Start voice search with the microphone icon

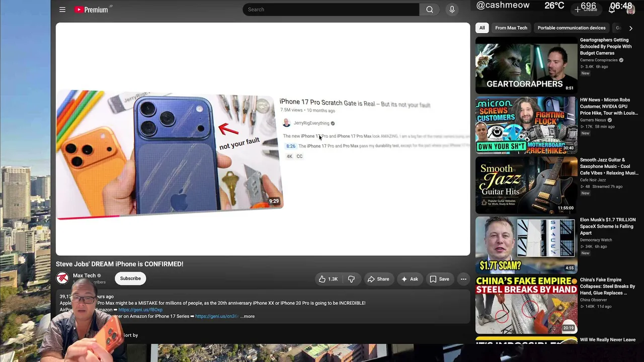[452, 10]
